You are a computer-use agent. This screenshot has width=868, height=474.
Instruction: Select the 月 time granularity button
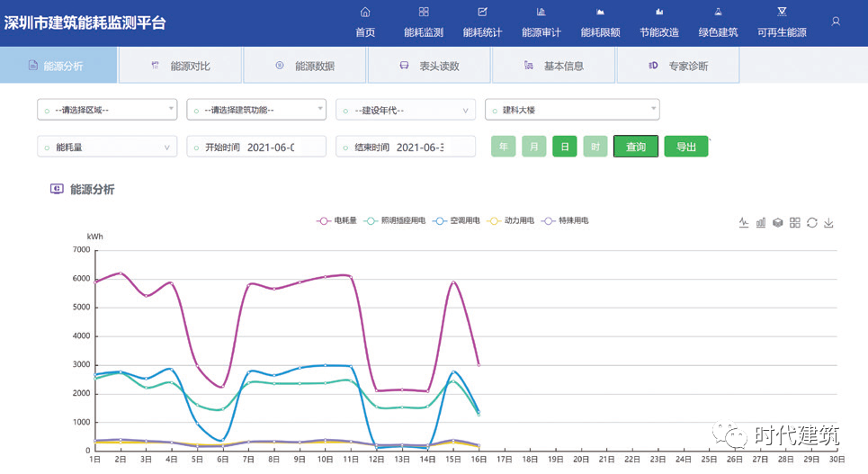533,147
